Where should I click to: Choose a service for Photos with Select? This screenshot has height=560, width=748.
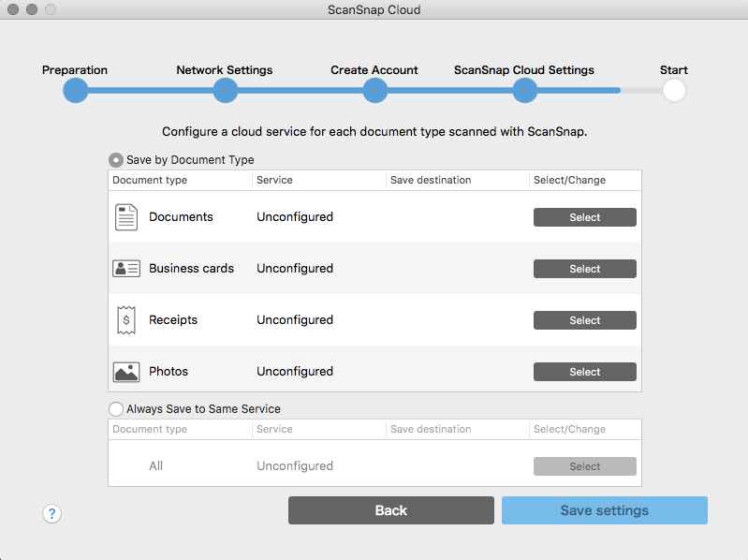tap(585, 372)
